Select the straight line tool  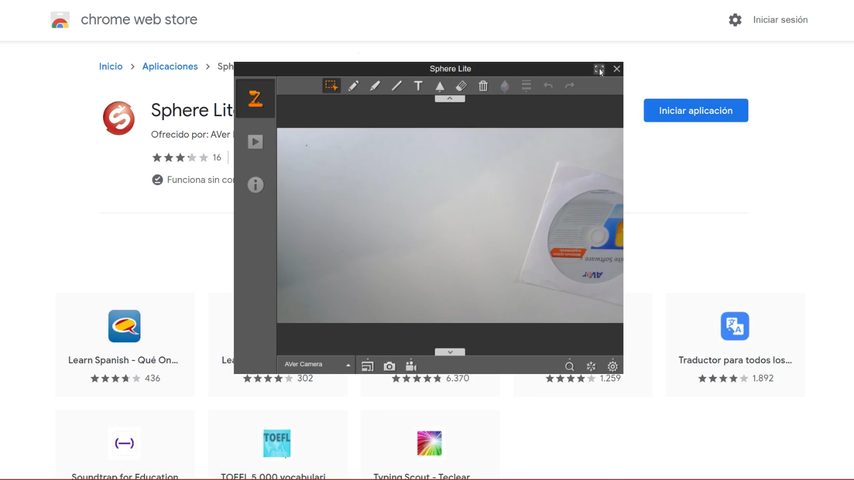pos(396,86)
